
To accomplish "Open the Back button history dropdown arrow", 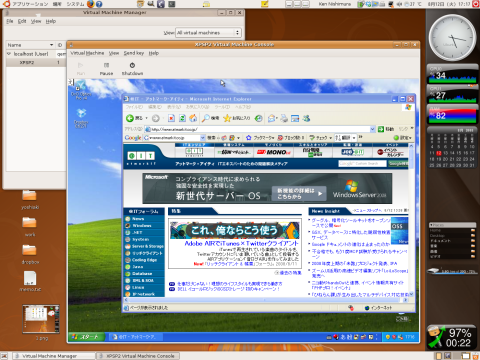I will tap(146, 118).
